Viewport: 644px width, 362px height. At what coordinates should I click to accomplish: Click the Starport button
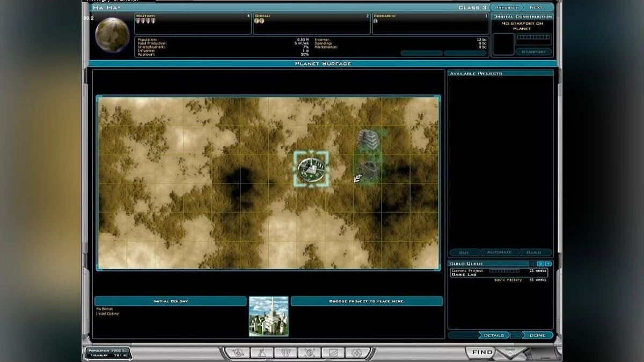point(534,52)
